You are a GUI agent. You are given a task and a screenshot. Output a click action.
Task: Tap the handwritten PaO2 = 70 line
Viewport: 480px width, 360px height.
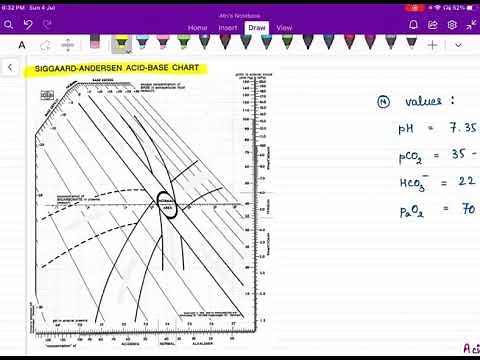click(438, 210)
